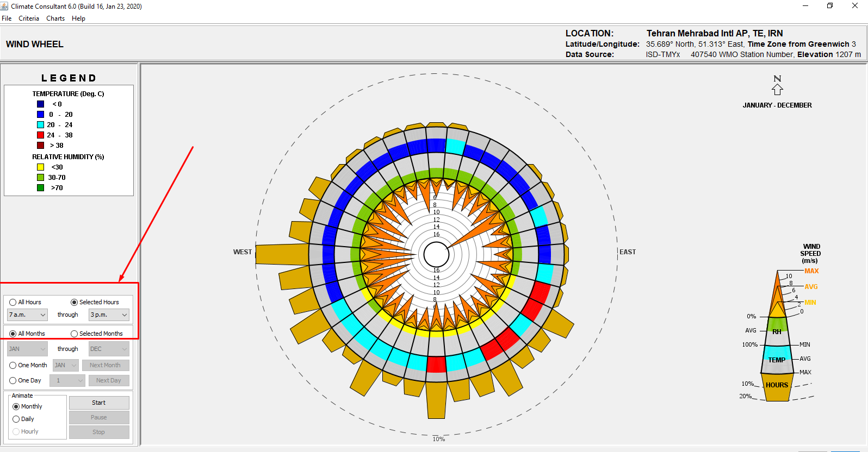The image size is (868, 452).
Task: Click the Start animation button
Action: [99, 403]
